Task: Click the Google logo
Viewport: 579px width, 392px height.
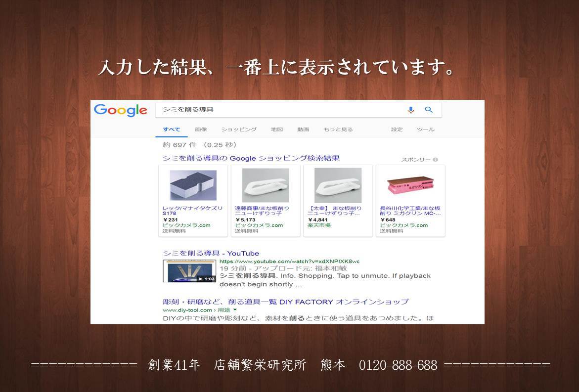Action: 120,110
